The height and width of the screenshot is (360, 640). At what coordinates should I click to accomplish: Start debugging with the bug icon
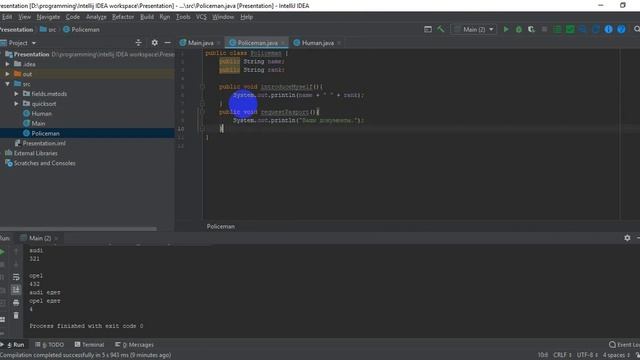pos(519,29)
